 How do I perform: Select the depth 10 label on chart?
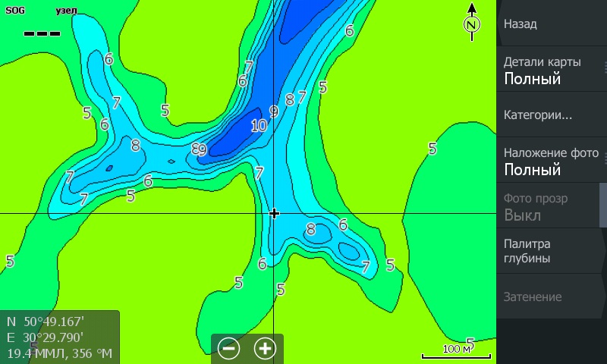pyautogui.click(x=259, y=126)
